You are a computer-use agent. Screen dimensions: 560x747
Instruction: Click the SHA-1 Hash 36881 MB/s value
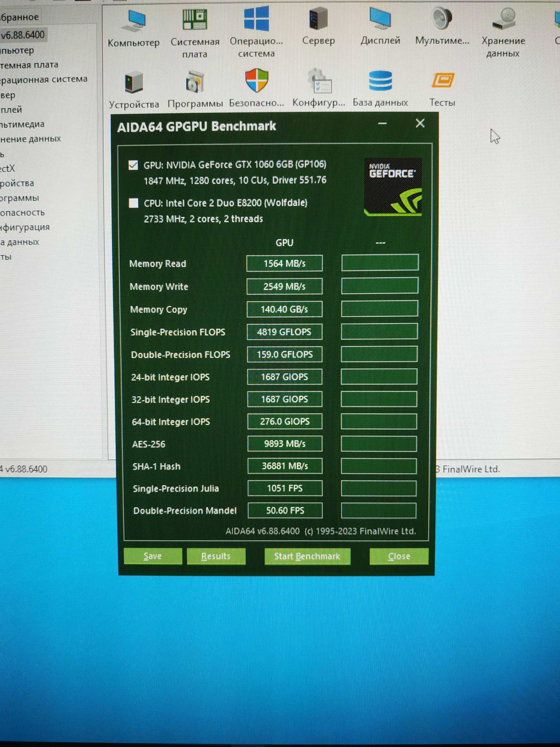pos(285,466)
